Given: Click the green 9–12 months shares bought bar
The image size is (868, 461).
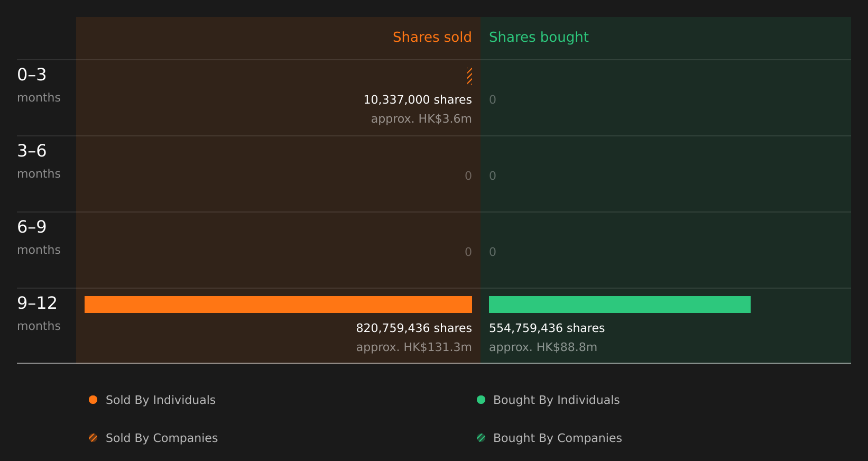Looking at the screenshot, I should 620,305.
